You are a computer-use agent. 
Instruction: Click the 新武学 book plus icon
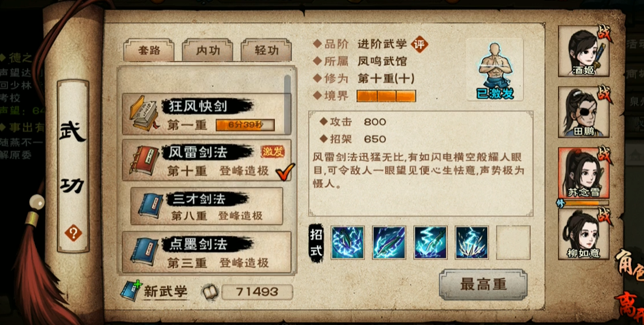(x=130, y=291)
